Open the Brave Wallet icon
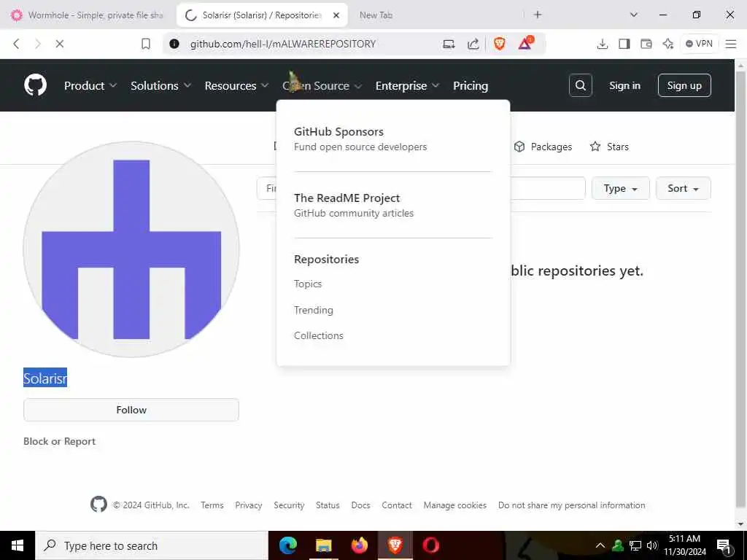Image resolution: width=747 pixels, height=560 pixels. [x=646, y=44]
